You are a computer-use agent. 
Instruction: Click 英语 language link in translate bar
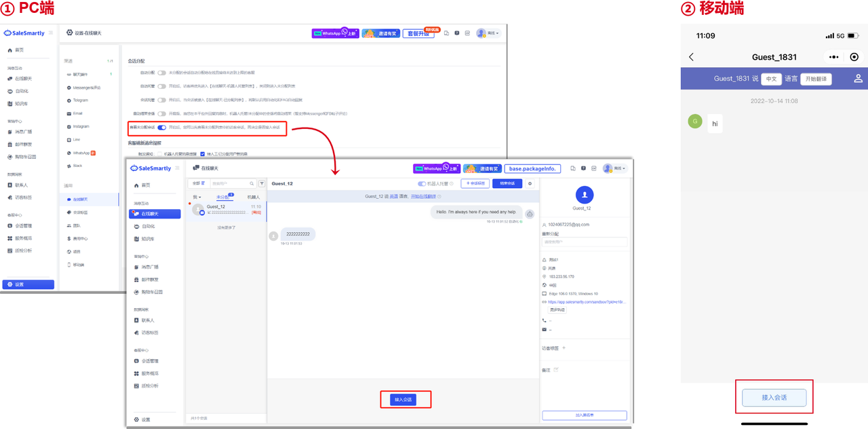tap(393, 196)
